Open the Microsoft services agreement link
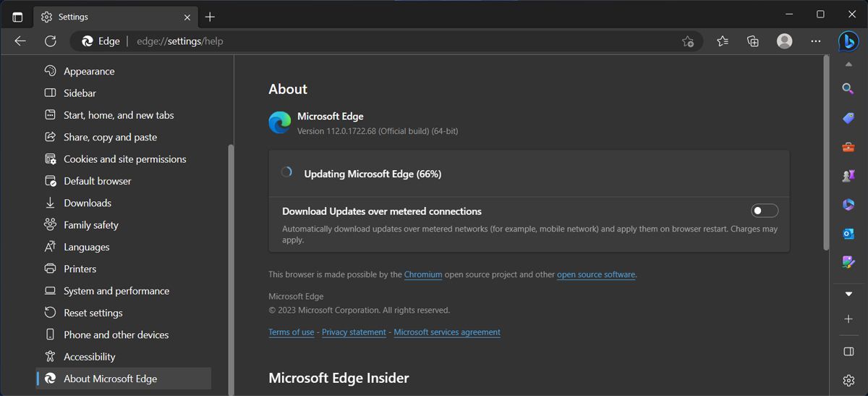The width and height of the screenshot is (868, 396). tap(447, 332)
